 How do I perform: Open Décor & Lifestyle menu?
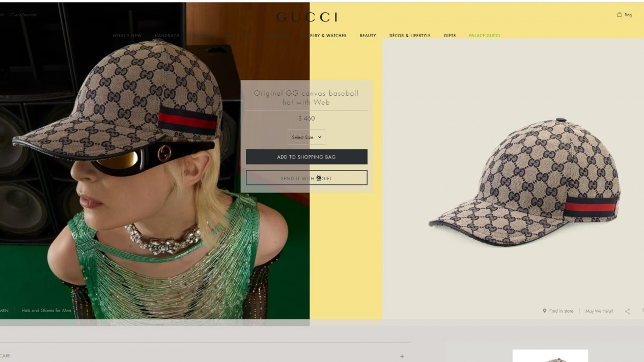410,36
